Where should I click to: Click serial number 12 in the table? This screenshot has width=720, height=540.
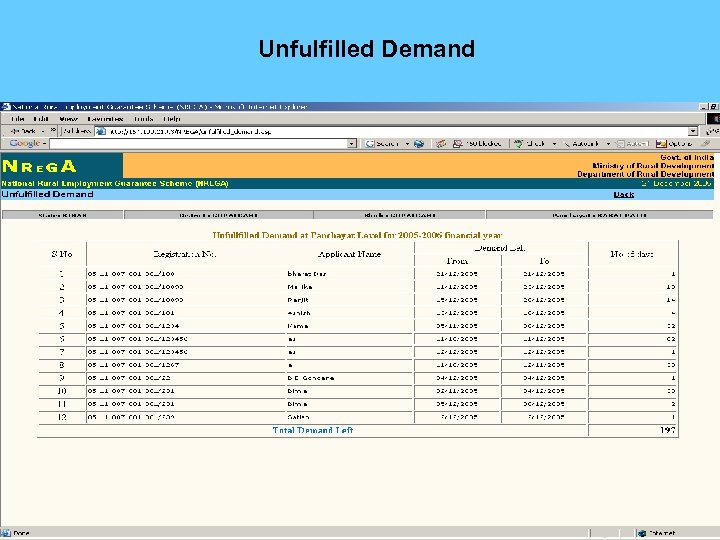(62, 417)
